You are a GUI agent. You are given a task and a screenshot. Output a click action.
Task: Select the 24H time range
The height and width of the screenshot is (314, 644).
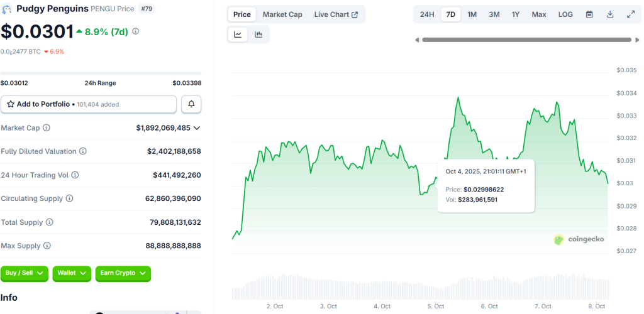coord(427,14)
